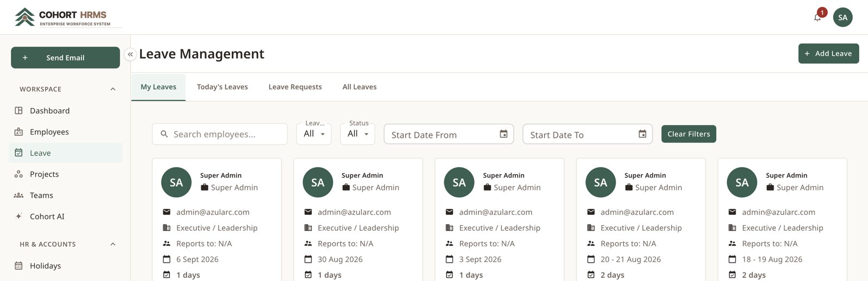This screenshot has width=868, height=281.
Task: Click calendar icon beside 6 Sept 2026
Action: [x=167, y=259]
